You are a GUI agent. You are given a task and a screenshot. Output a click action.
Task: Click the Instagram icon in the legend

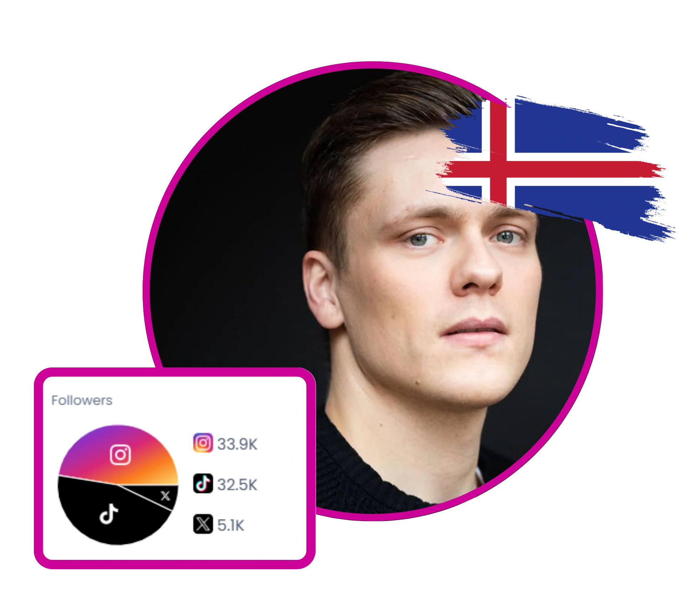(x=203, y=443)
